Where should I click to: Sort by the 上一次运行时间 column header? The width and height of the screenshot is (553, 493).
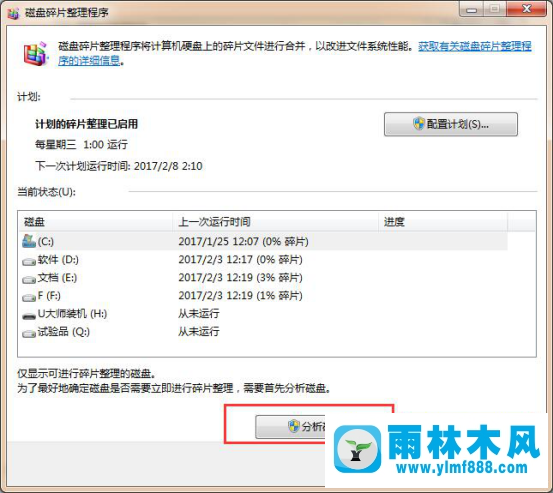click(x=275, y=222)
